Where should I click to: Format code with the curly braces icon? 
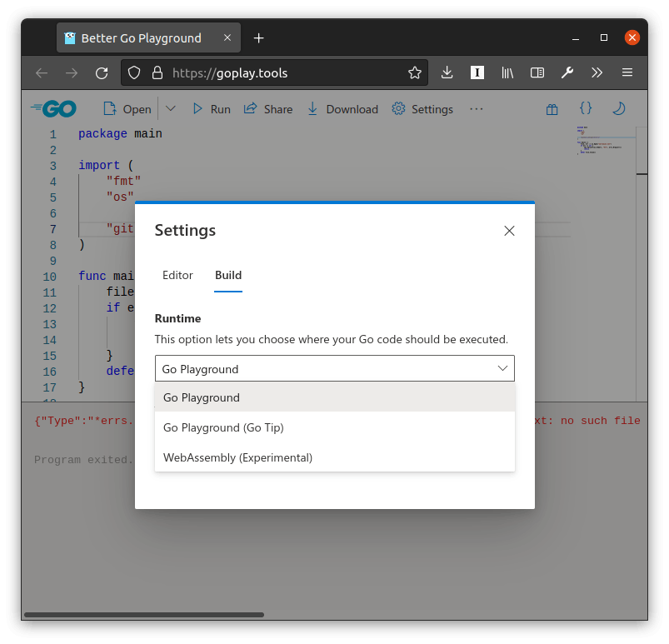click(x=586, y=108)
